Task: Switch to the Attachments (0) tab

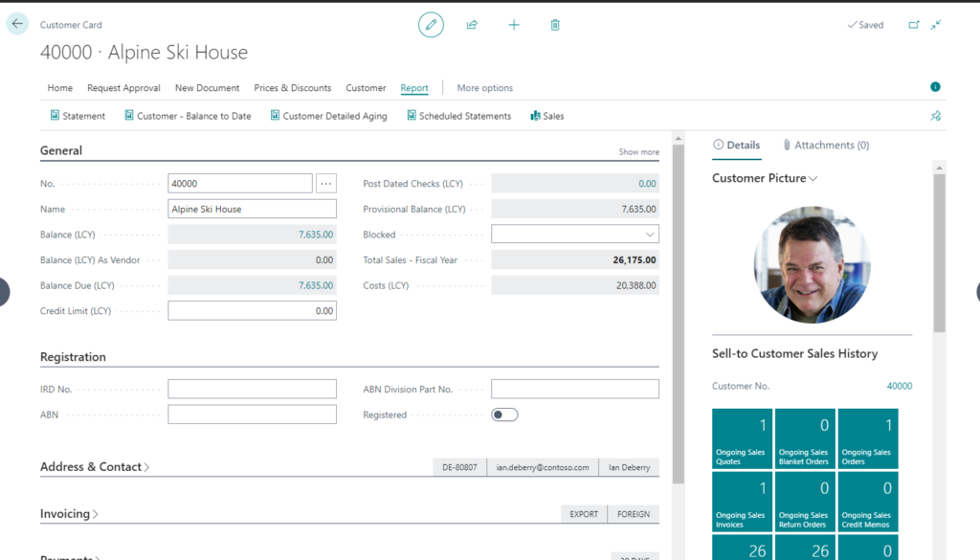Action: coord(826,145)
